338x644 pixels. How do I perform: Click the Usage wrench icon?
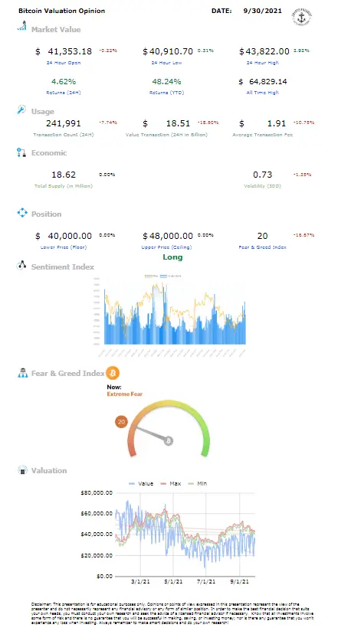21,110
